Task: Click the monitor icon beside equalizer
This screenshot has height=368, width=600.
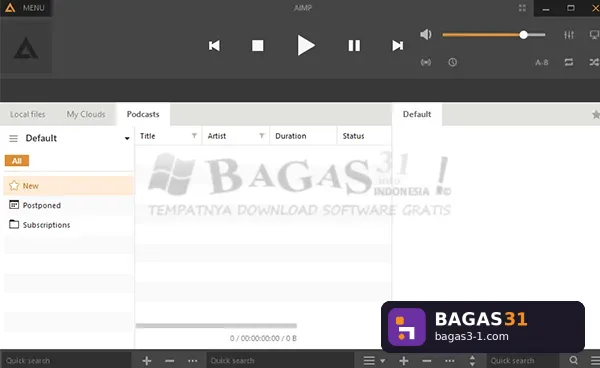Action: pos(594,35)
